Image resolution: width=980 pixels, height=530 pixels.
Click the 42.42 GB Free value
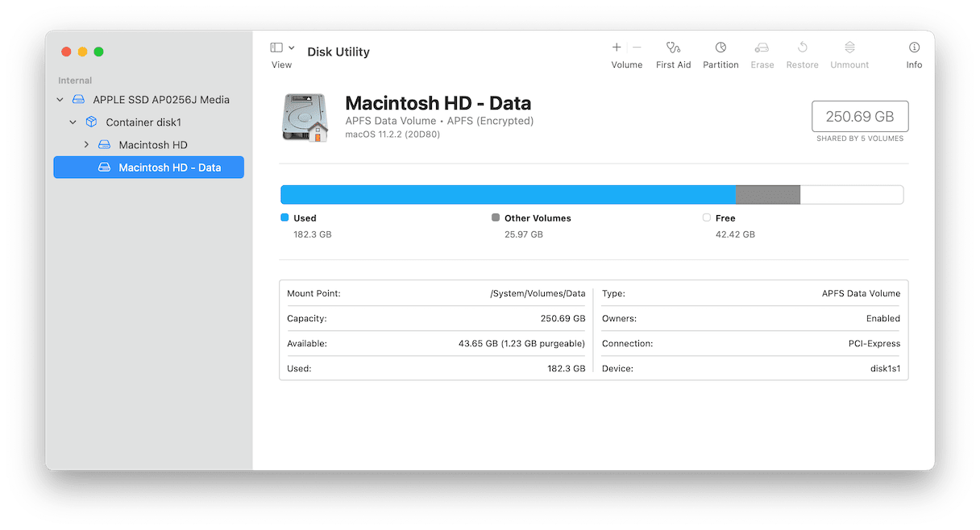click(x=735, y=234)
